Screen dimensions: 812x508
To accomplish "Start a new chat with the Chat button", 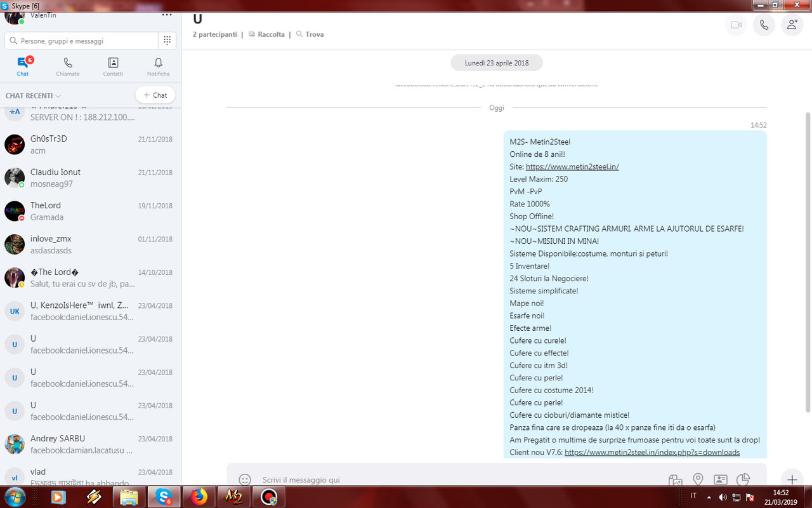I will [x=155, y=95].
